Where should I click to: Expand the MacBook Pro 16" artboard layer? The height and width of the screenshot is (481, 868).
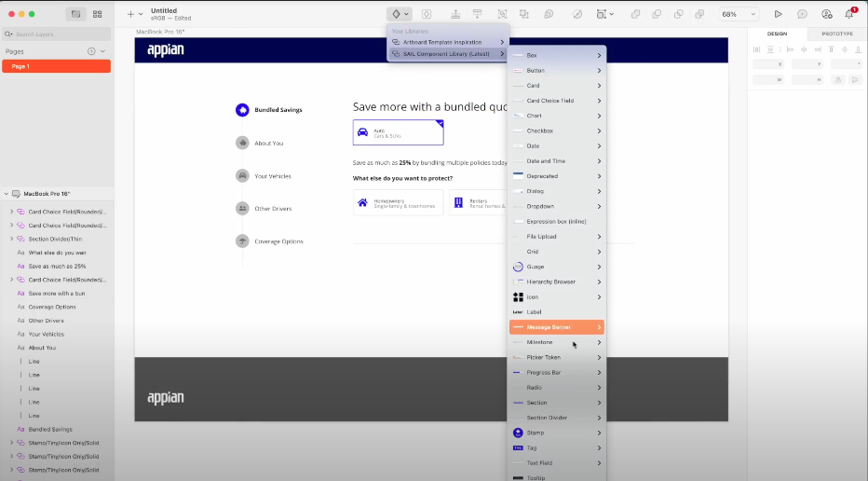click(x=7, y=194)
